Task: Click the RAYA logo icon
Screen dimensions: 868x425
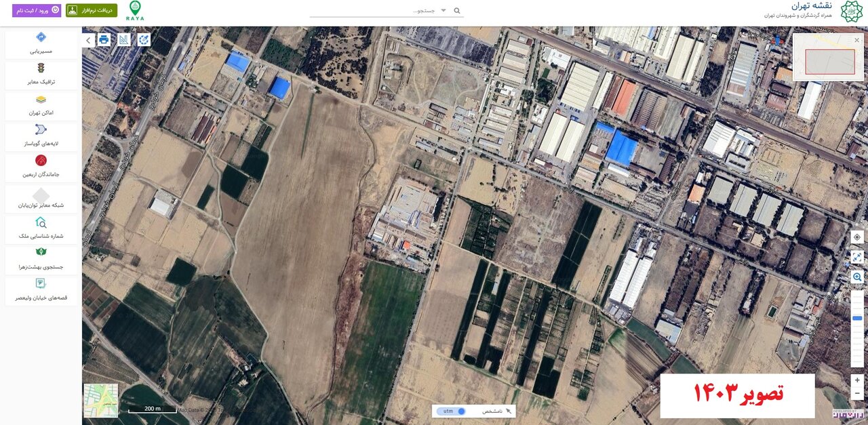Action: pos(136,11)
